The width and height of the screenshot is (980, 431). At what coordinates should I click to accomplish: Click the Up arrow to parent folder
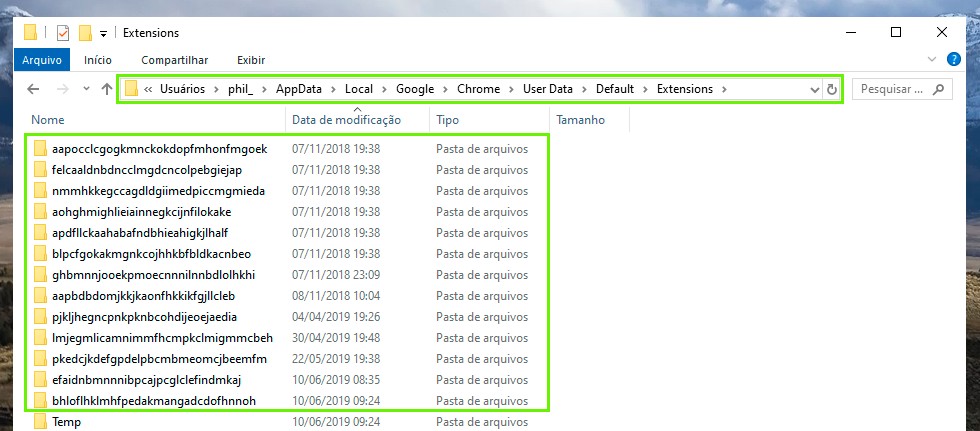pos(107,89)
